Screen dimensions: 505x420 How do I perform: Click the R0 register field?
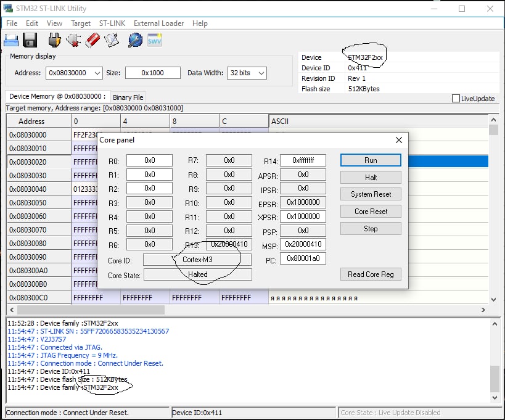[149, 160]
